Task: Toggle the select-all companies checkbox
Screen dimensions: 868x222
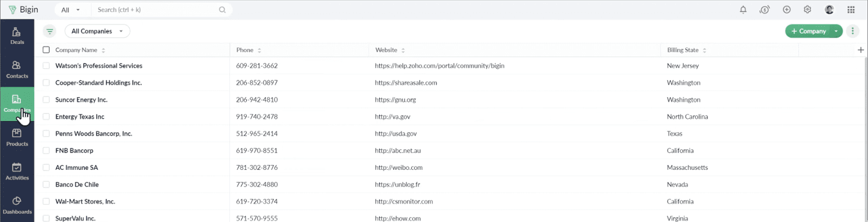Action: [x=46, y=50]
